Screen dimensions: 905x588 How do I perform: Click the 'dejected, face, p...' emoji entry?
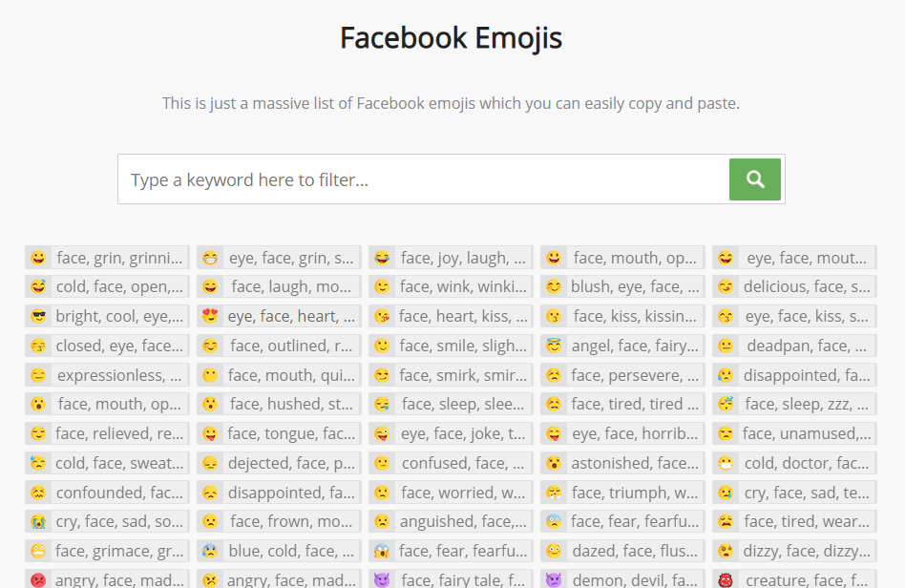pyautogui.click(x=280, y=463)
